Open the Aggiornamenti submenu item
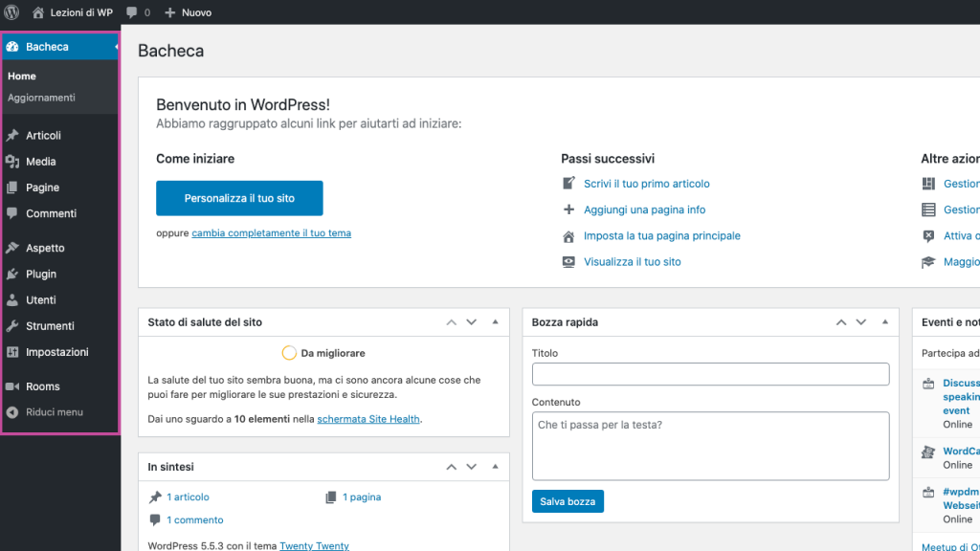This screenshot has height=551, width=980. [x=41, y=98]
